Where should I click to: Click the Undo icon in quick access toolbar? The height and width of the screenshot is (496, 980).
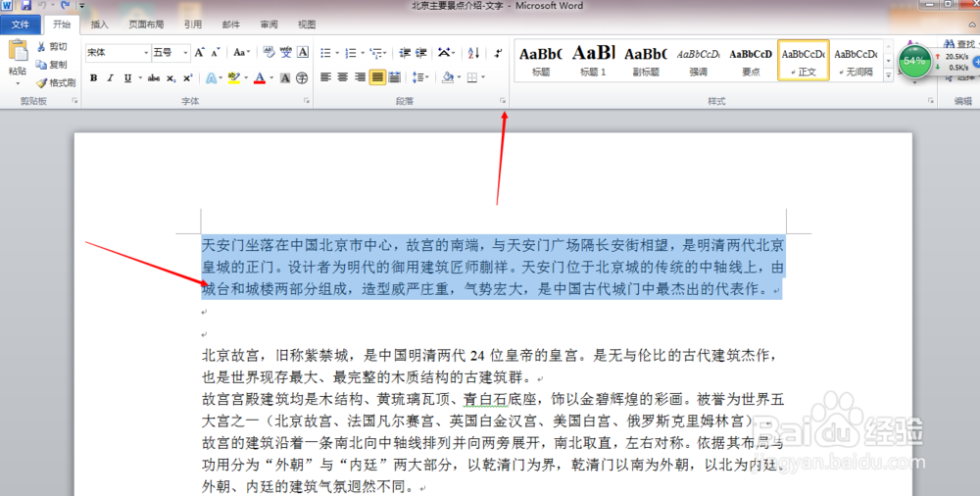[x=42, y=5]
